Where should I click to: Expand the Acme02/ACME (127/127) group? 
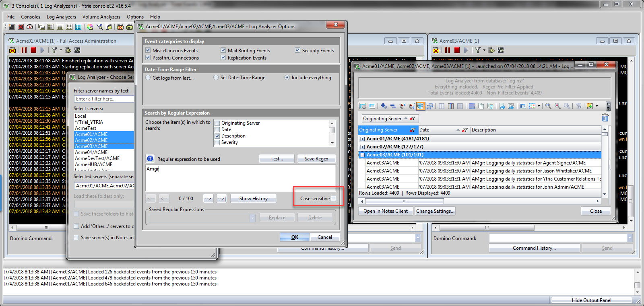coord(362,147)
